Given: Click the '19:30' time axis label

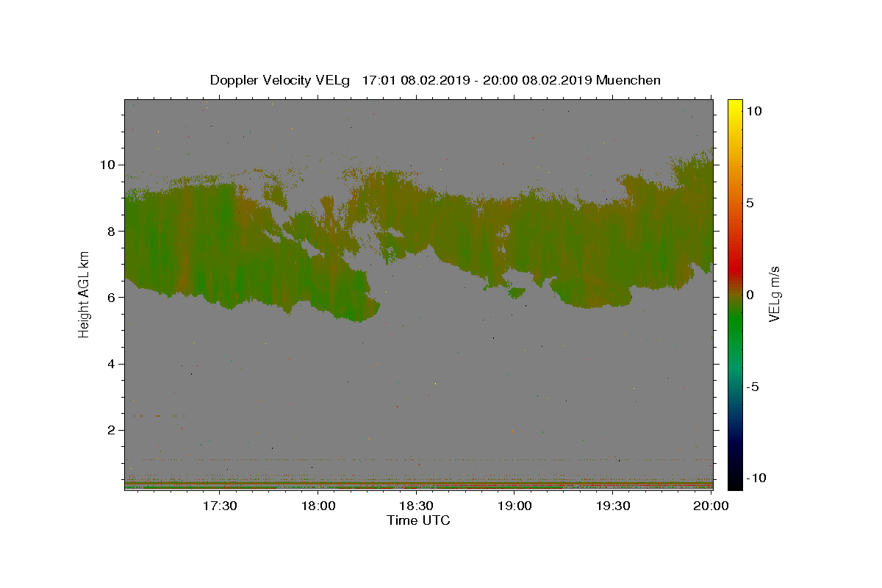Looking at the screenshot, I should coord(612,506).
